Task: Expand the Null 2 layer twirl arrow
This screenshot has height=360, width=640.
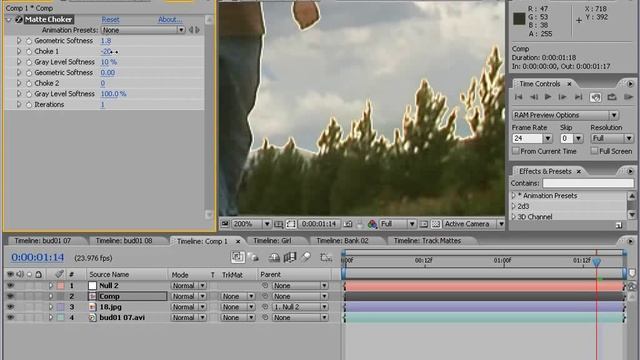Action: point(51,286)
